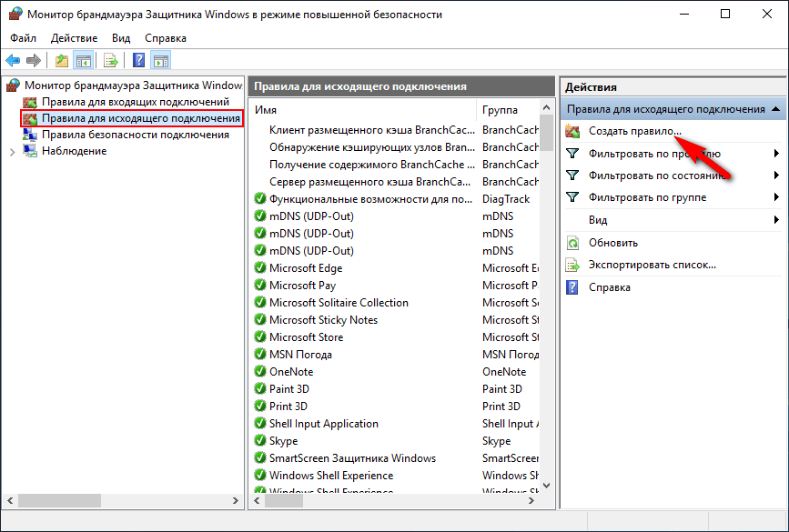This screenshot has height=532, width=789.
Task: Click the Up one level folder icon
Action: coord(61,61)
